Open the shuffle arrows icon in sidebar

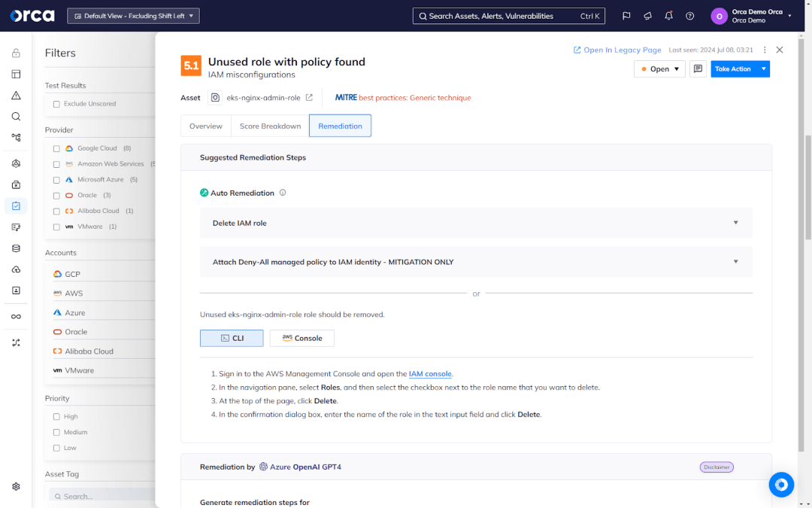(x=16, y=342)
